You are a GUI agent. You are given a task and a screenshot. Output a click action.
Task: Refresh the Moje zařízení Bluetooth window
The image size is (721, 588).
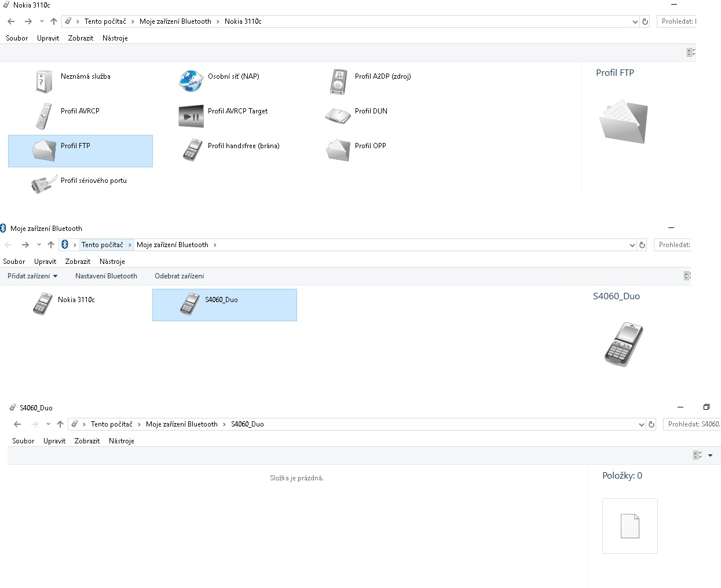tap(642, 245)
